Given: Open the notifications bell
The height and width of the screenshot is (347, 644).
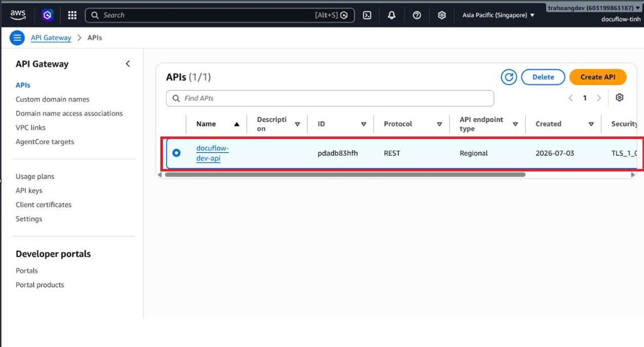Looking at the screenshot, I should point(392,15).
